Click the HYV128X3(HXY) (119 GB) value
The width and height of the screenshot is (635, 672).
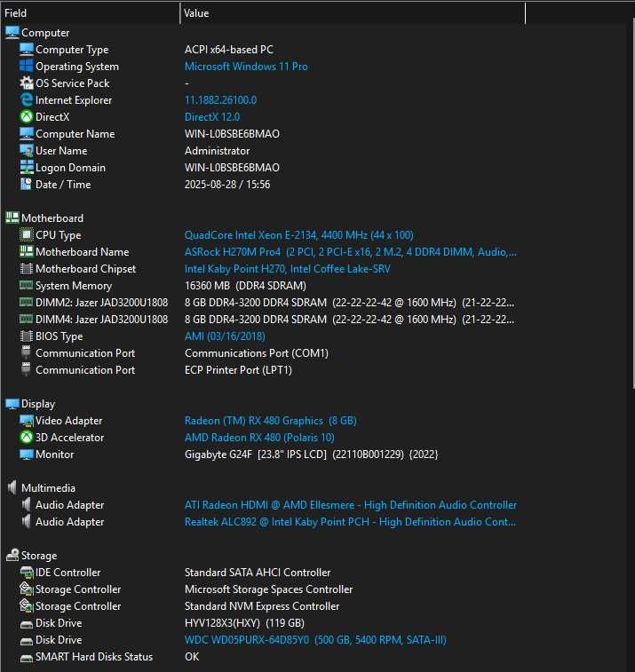pyautogui.click(x=244, y=622)
